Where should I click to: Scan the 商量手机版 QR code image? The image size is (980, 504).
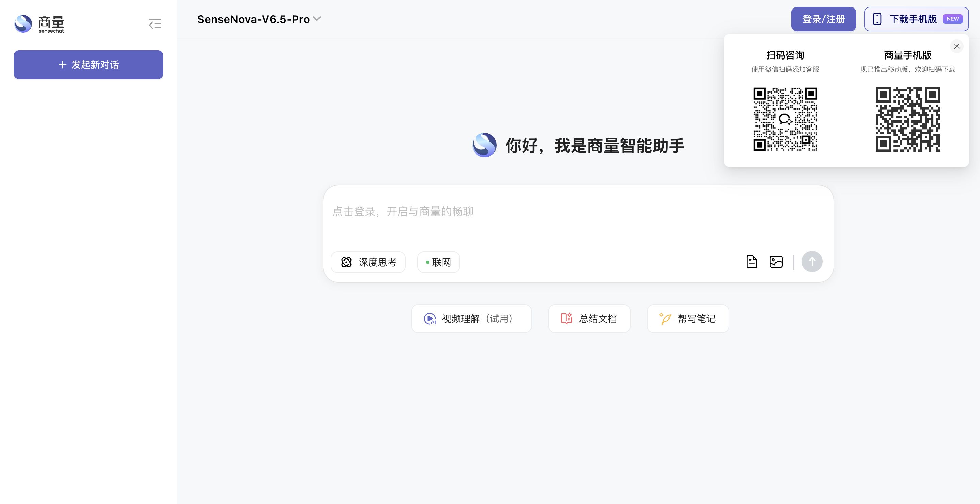(x=907, y=120)
